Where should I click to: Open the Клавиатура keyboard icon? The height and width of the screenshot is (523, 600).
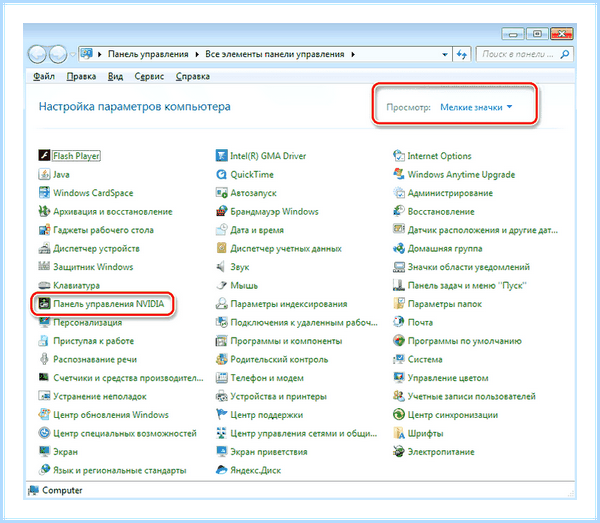[44, 285]
